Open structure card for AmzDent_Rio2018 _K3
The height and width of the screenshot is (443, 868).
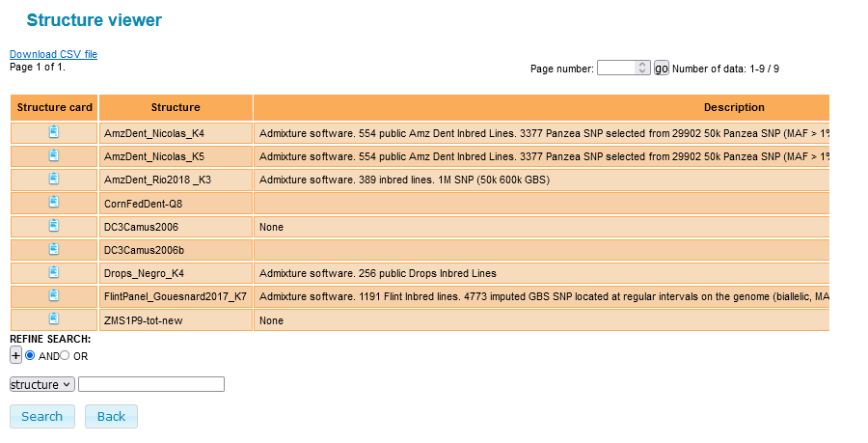[x=54, y=179]
